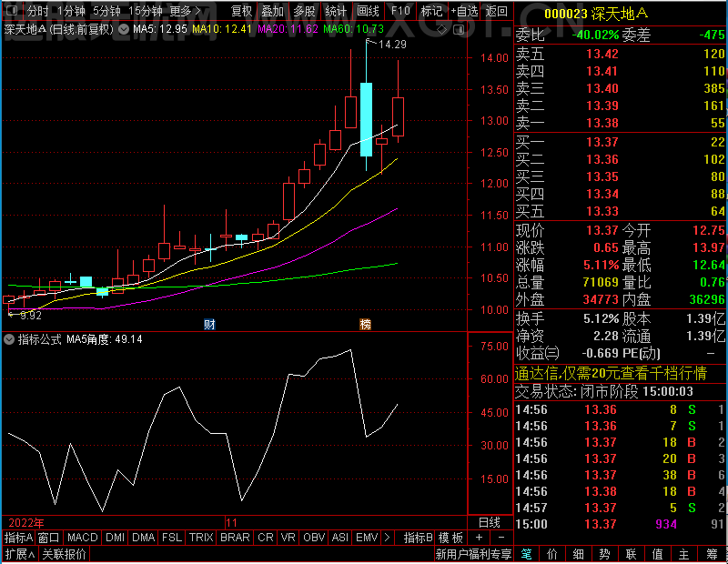Click 买五 price 13.33
The width and height of the screenshot is (728, 564).
coord(602,212)
